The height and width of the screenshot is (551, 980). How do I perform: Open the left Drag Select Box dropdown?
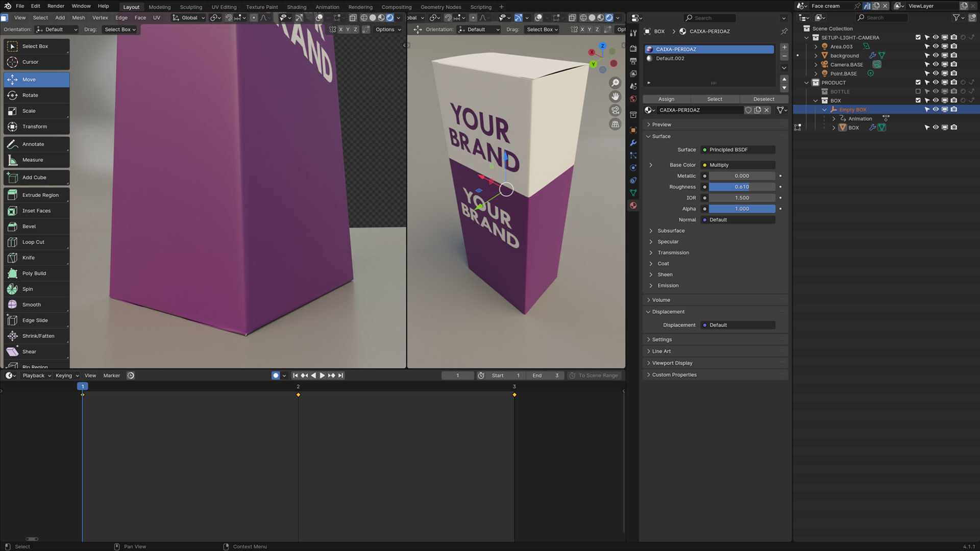point(120,30)
